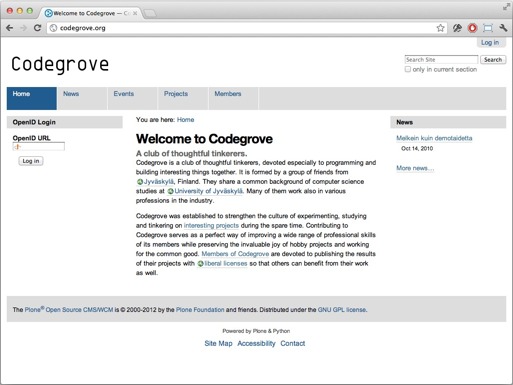Click the tools extension icon beside the star
513x385 pixels.
click(x=457, y=28)
